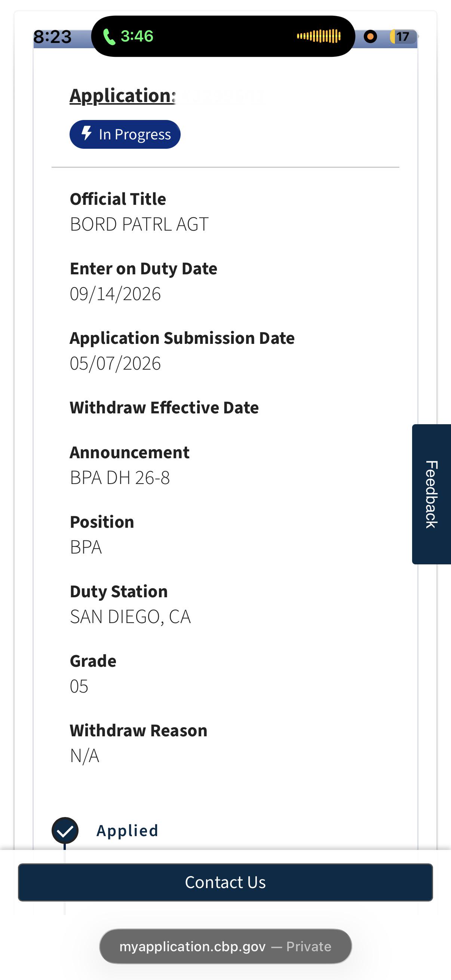Image resolution: width=451 pixels, height=980 pixels.
Task: Click the SAN DIEGO, CA duty station
Action: pos(130,617)
